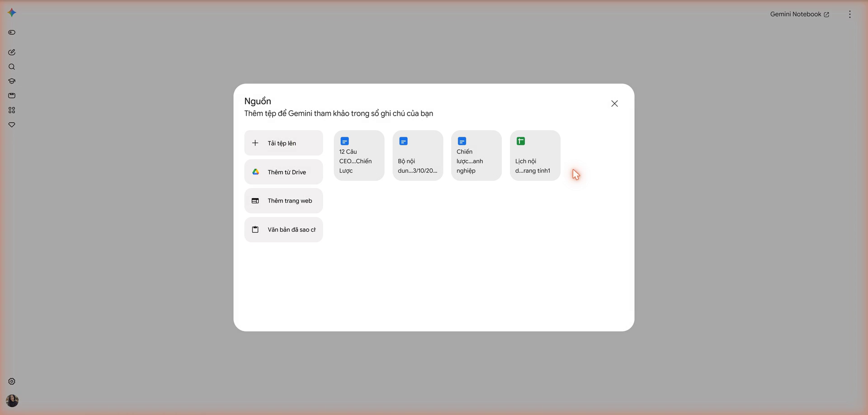Click the 'Thêm từ Drive' button

[x=283, y=172]
